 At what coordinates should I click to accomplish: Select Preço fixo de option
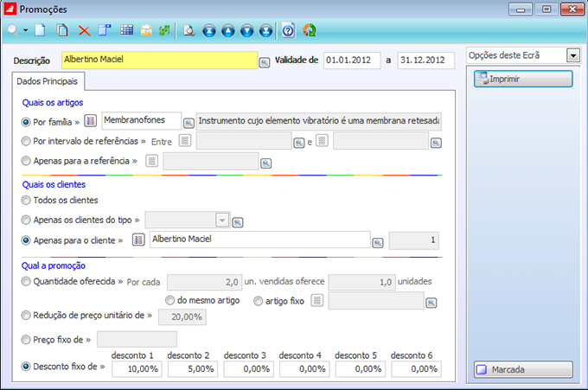[x=26, y=340]
